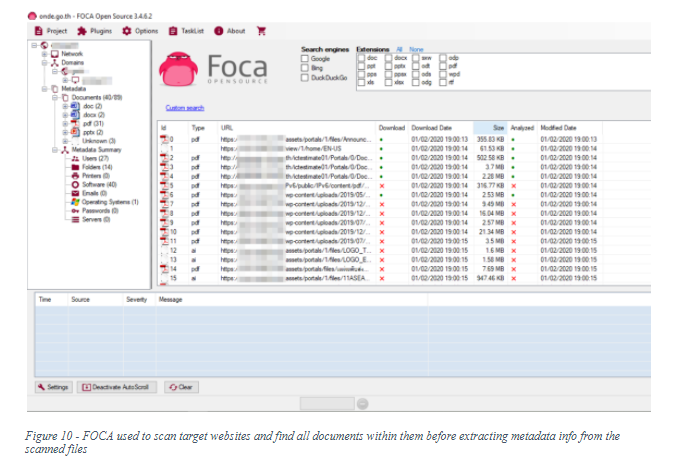
Task: Click the Printers (0) printer icon
Action: coord(75,176)
